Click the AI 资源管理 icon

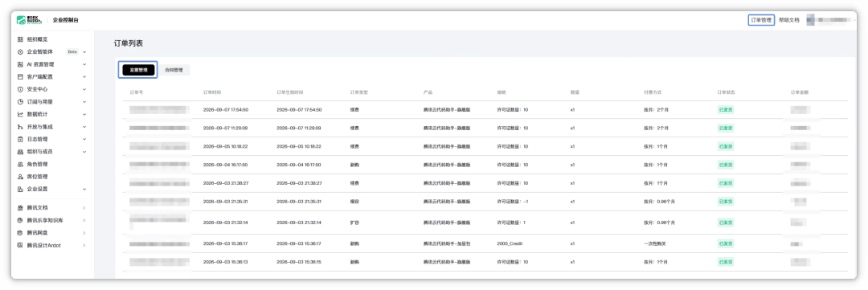[x=20, y=64]
